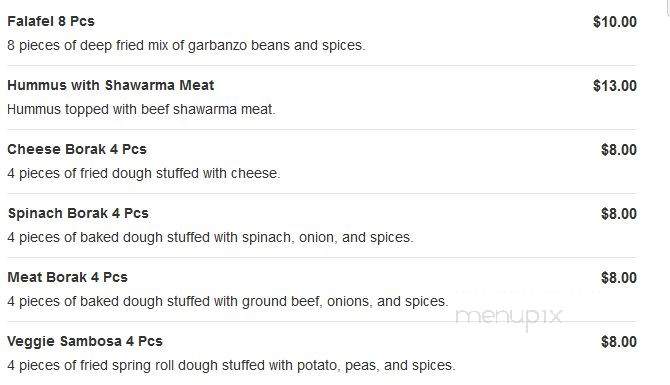Open the Veggie Sambosa 4 Pcs item
This screenshot has width=670, height=385.
click(x=85, y=342)
